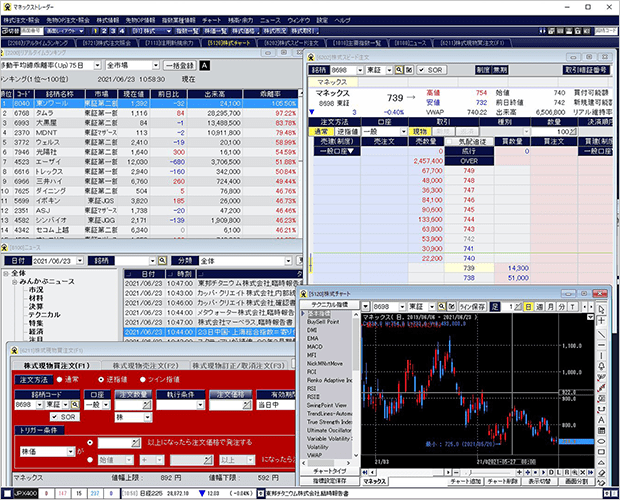Open the チャート menu
The image size is (620, 500).
(x=211, y=20)
